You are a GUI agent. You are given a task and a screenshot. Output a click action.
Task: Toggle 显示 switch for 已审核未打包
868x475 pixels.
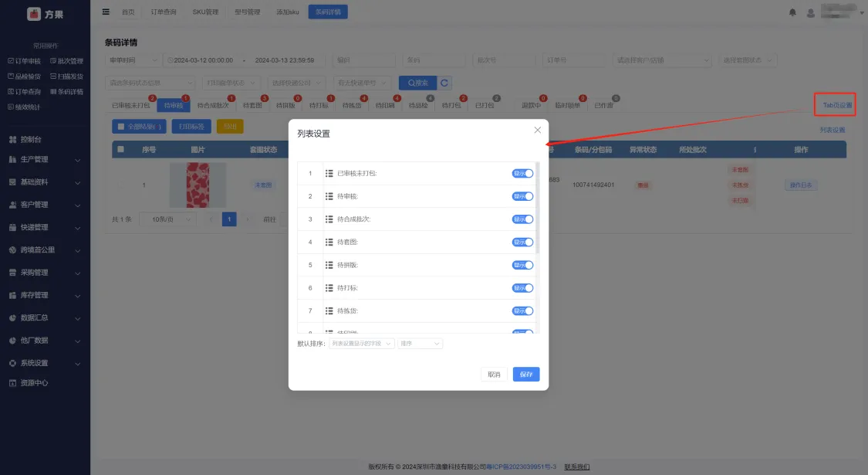pos(522,174)
